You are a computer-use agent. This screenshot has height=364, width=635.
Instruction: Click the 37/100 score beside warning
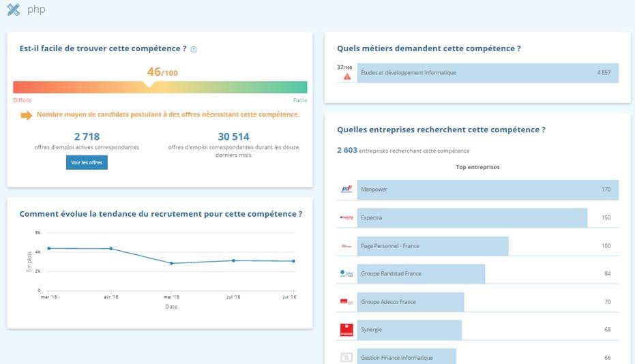344,67
